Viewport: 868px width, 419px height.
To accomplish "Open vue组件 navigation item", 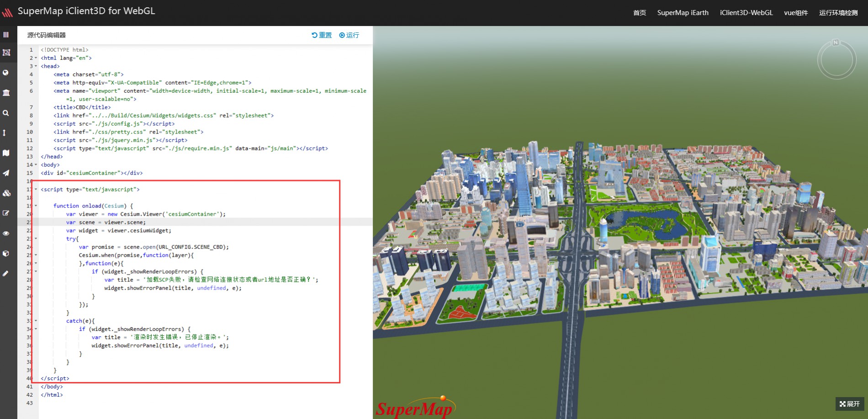I will (x=796, y=13).
